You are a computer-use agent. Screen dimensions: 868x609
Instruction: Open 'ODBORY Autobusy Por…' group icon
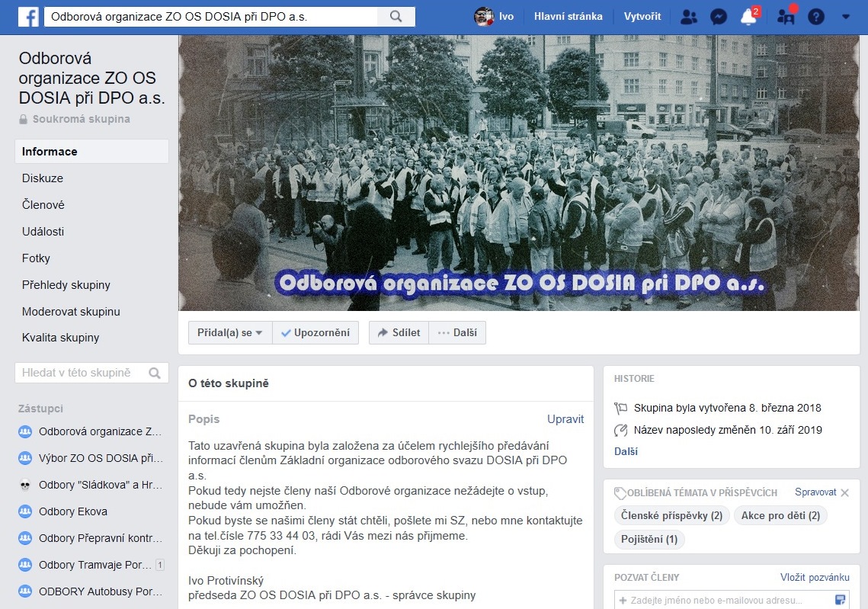coord(25,591)
